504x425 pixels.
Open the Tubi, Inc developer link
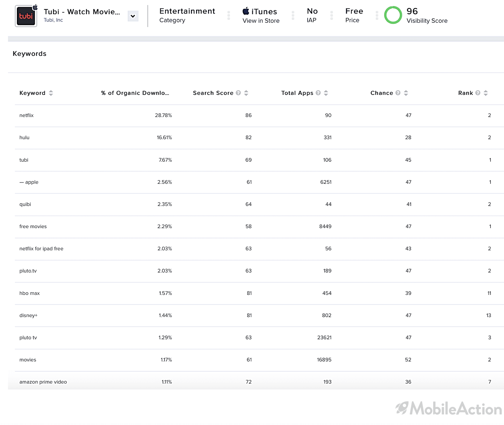coord(53,20)
